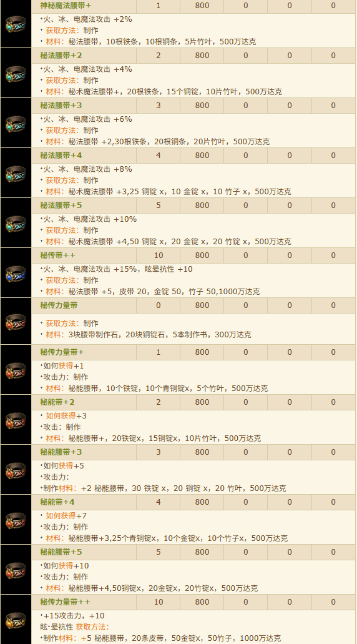The height and width of the screenshot is (644, 357).
Task: Select item name 秘能腰带+3
Action: click(x=61, y=452)
